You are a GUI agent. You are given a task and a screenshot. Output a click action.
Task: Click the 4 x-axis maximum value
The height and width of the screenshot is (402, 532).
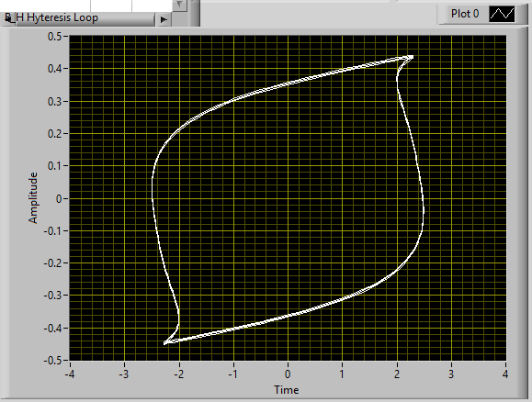[505, 374]
